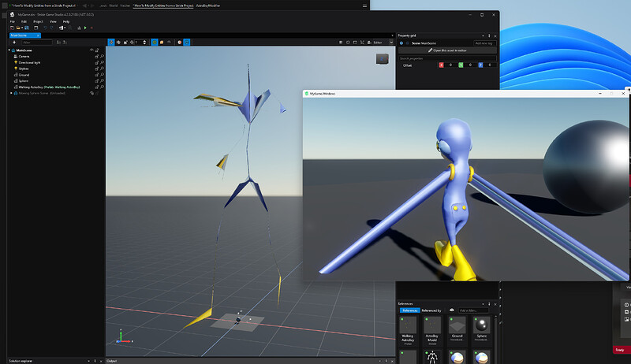Select the translation gizmo tool
The width and height of the screenshot is (631, 364).
(x=111, y=43)
